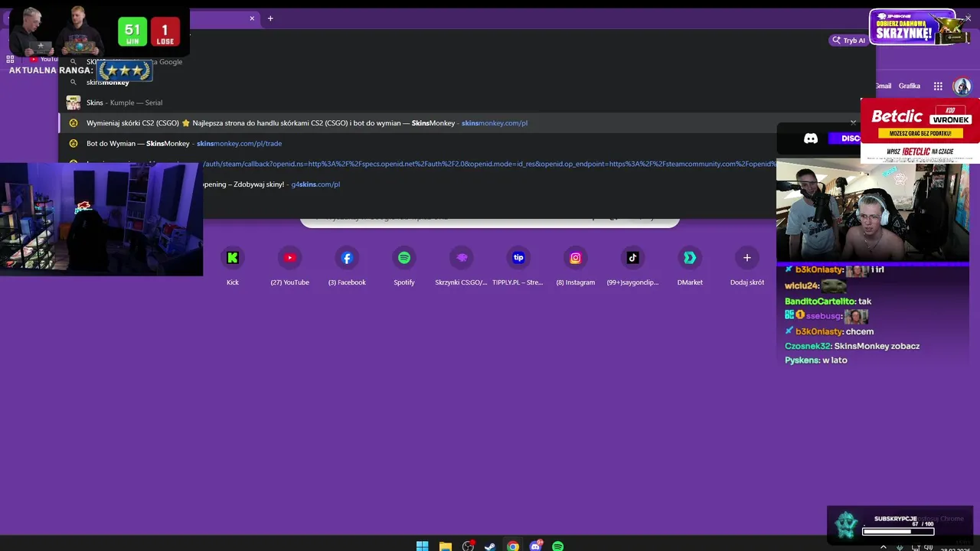Click chat username wiciu24
The height and width of the screenshot is (551, 980).
click(801, 285)
